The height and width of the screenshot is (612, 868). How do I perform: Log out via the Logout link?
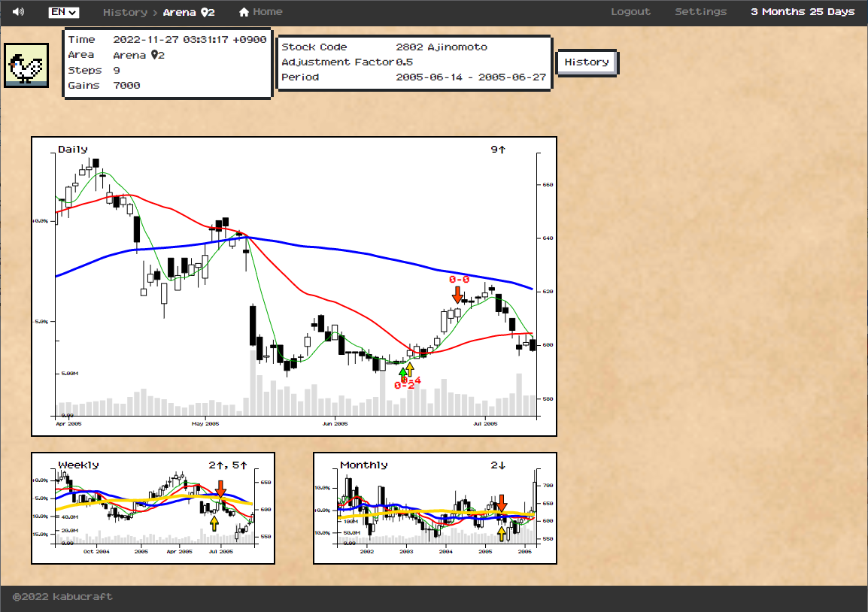[x=630, y=12]
